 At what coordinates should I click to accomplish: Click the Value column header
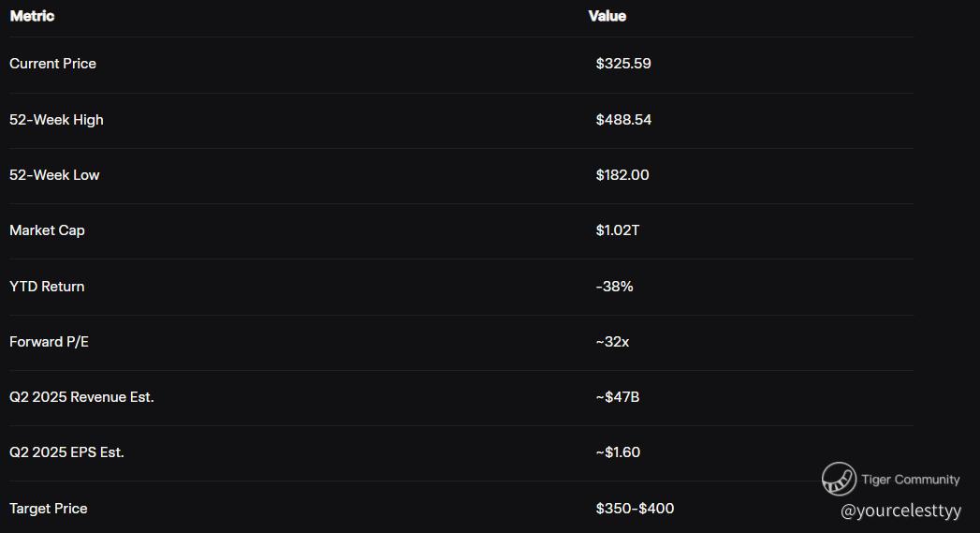[x=607, y=16]
